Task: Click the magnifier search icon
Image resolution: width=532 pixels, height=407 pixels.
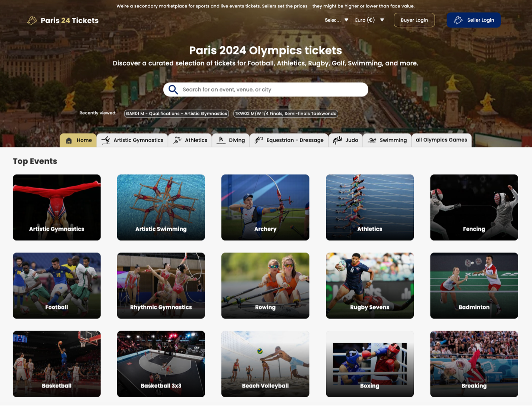Action: [173, 89]
